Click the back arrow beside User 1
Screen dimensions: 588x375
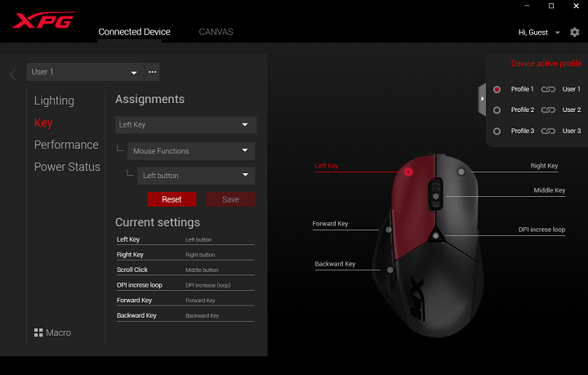(12, 74)
